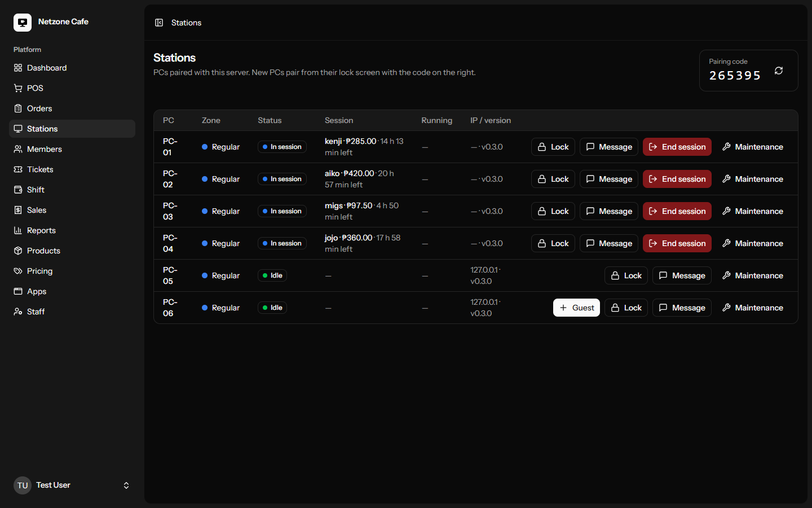This screenshot has height=508, width=812.
Task: Click the Netzone Cafe logo icon
Action: [23, 23]
